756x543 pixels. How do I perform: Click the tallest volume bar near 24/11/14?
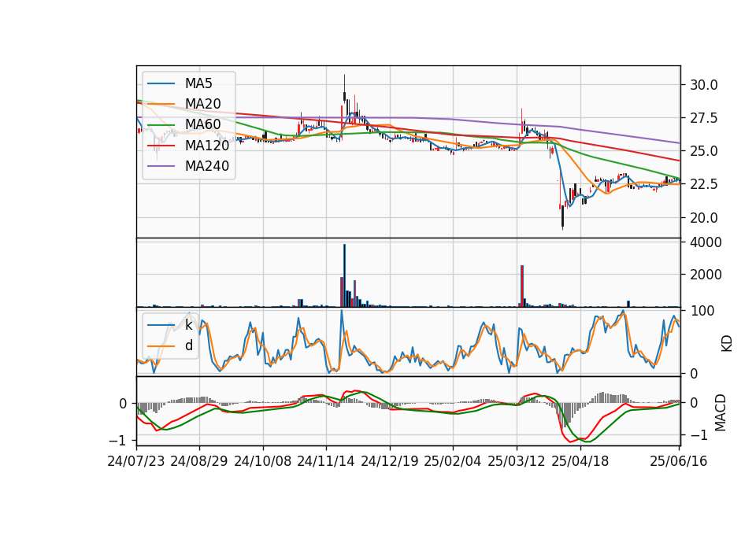click(x=344, y=275)
